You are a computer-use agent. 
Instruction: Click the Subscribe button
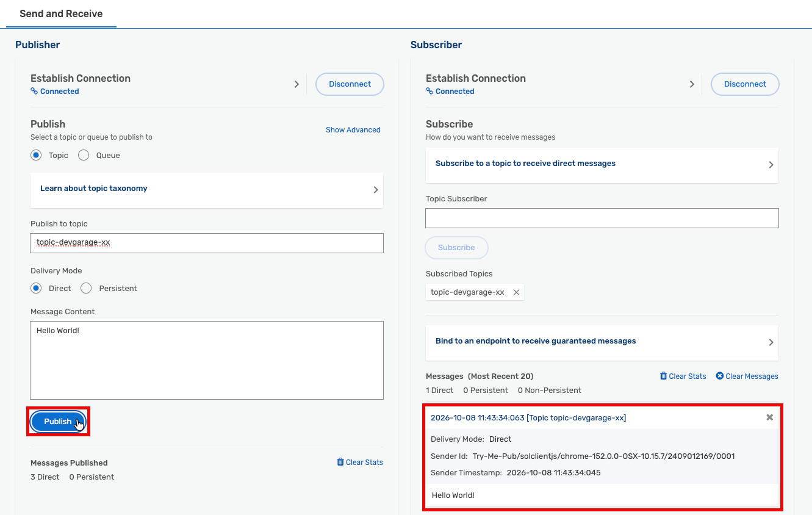pyautogui.click(x=456, y=248)
